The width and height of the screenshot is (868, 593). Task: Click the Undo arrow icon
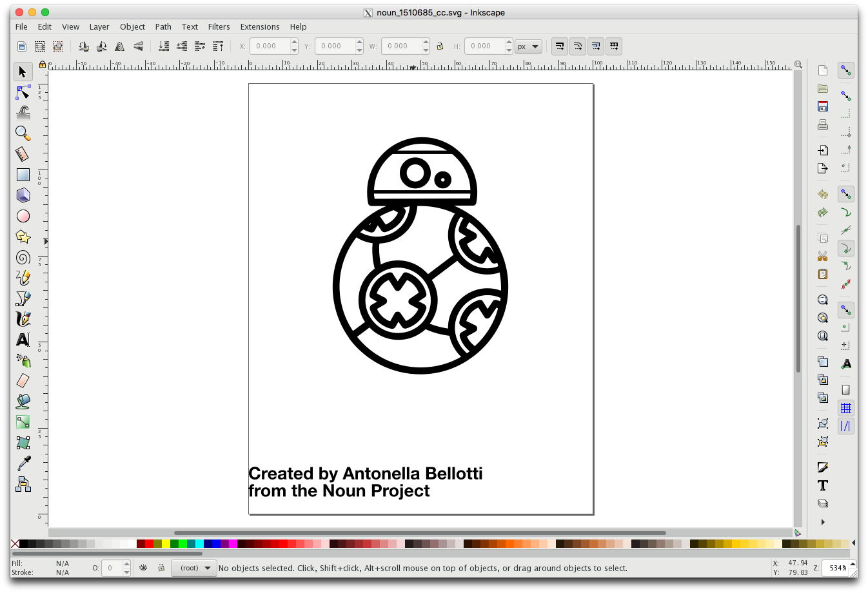pos(823,194)
